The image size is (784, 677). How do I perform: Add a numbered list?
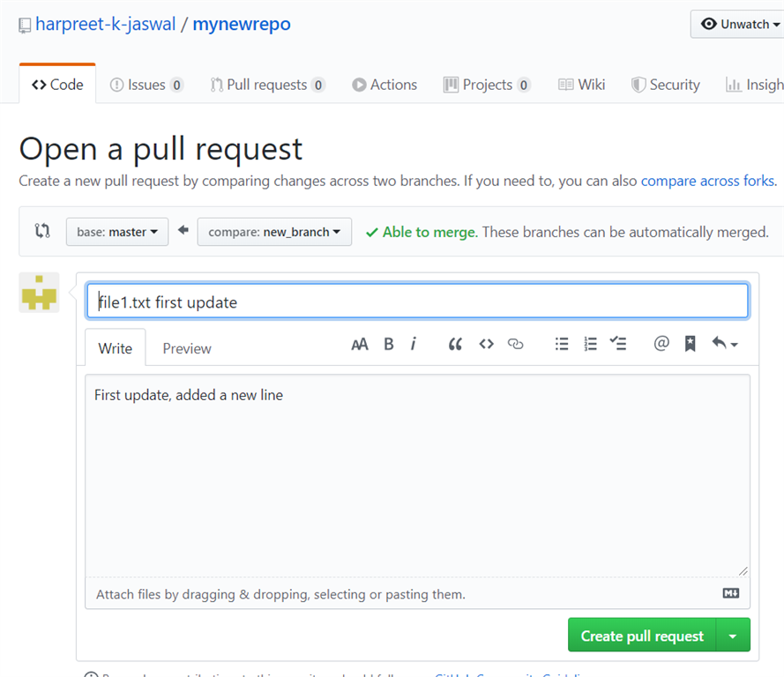point(590,344)
